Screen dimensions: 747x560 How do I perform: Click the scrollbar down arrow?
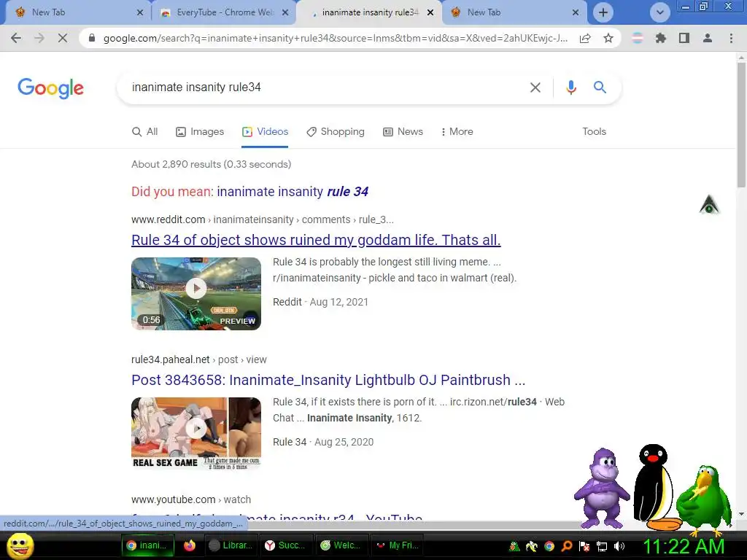(x=741, y=514)
